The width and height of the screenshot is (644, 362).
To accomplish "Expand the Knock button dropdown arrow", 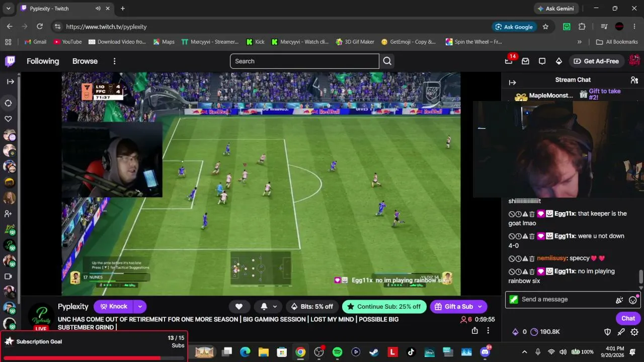I will [x=140, y=307].
